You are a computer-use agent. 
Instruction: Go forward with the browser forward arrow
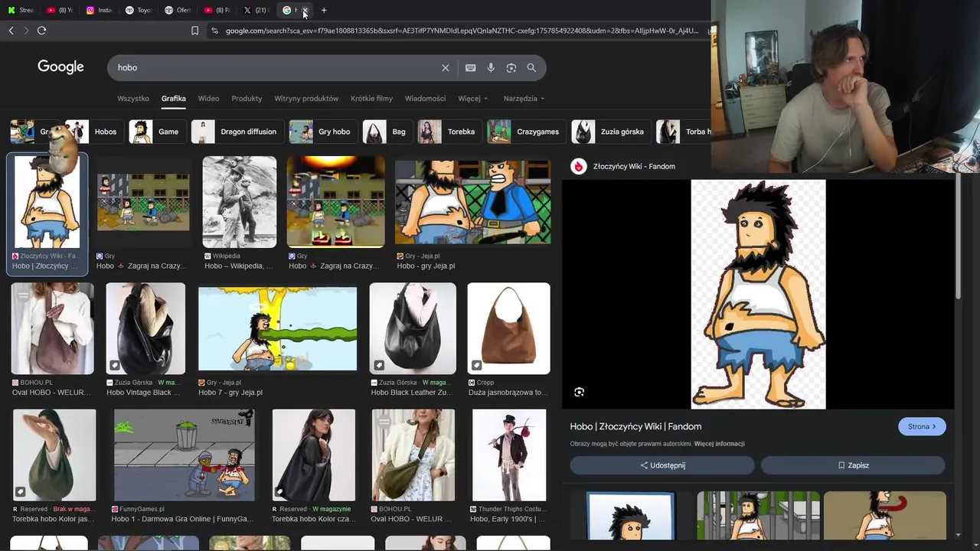pyautogui.click(x=25, y=31)
